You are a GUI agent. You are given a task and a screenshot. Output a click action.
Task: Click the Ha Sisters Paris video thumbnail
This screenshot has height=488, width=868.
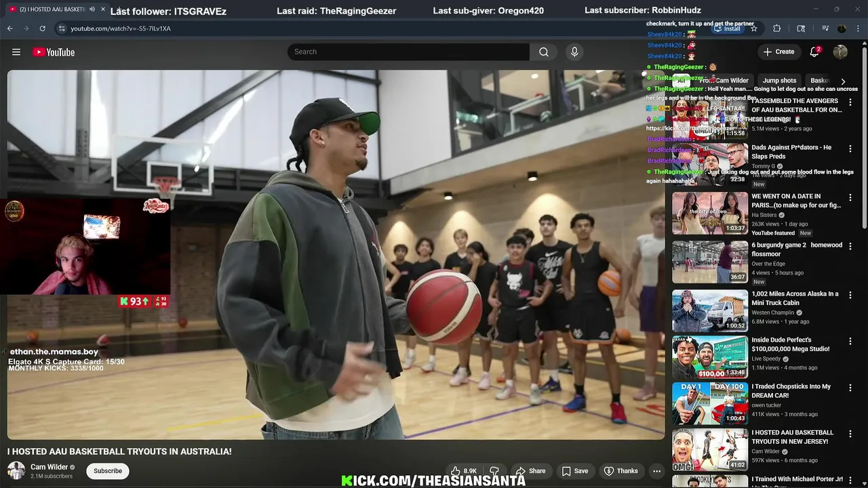(x=710, y=213)
